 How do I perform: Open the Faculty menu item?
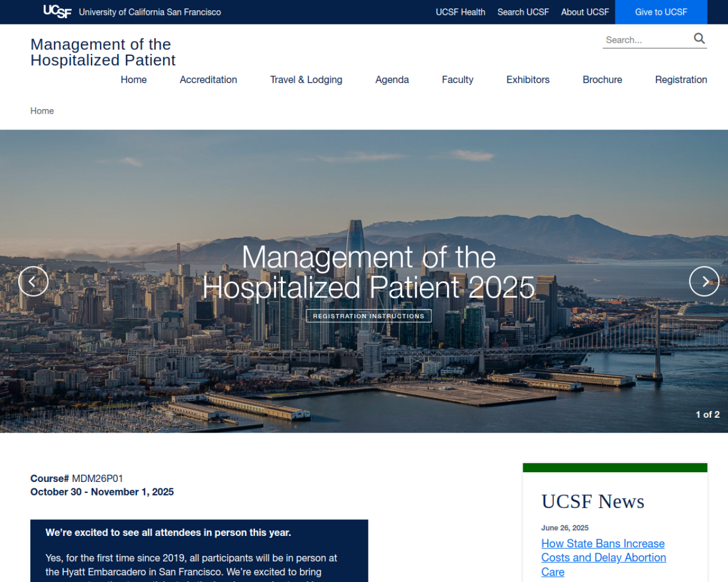pos(457,80)
